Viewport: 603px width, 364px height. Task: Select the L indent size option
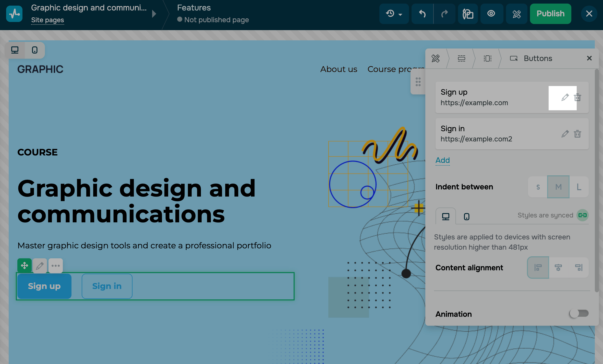click(579, 187)
